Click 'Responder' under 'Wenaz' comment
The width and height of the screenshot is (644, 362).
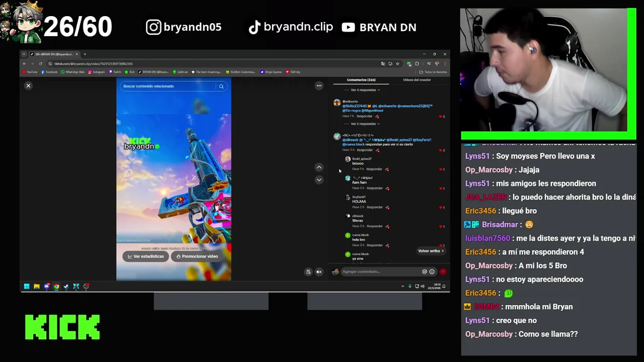[x=374, y=226]
